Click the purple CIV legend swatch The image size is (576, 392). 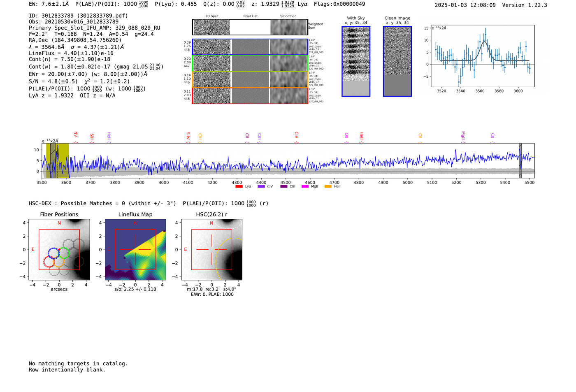(x=261, y=186)
